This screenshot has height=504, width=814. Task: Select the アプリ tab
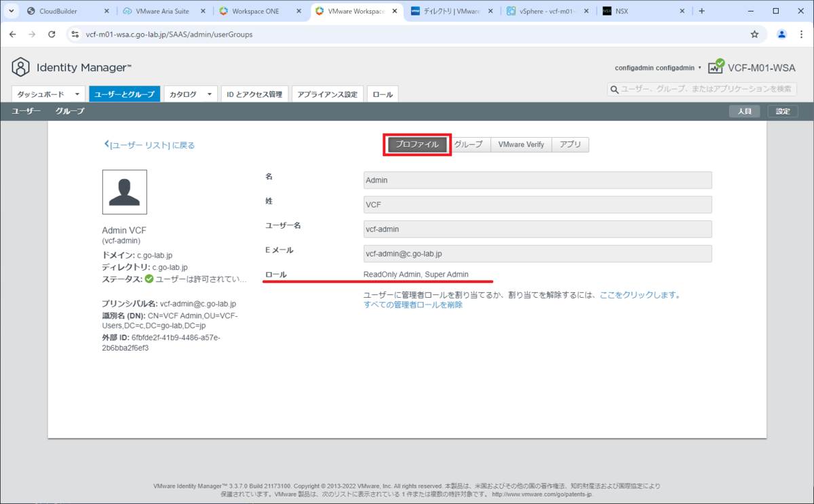pyautogui.click(x=570, y=144)
